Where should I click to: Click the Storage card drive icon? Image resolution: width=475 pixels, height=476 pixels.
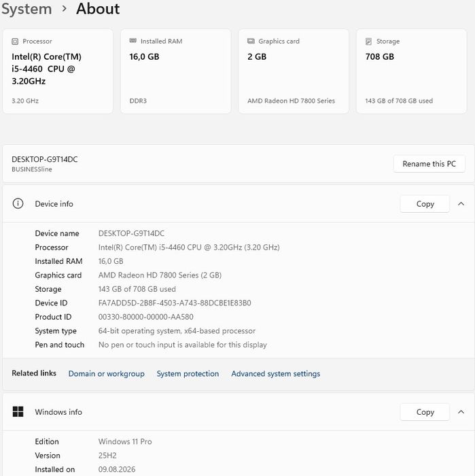(368, 41)
